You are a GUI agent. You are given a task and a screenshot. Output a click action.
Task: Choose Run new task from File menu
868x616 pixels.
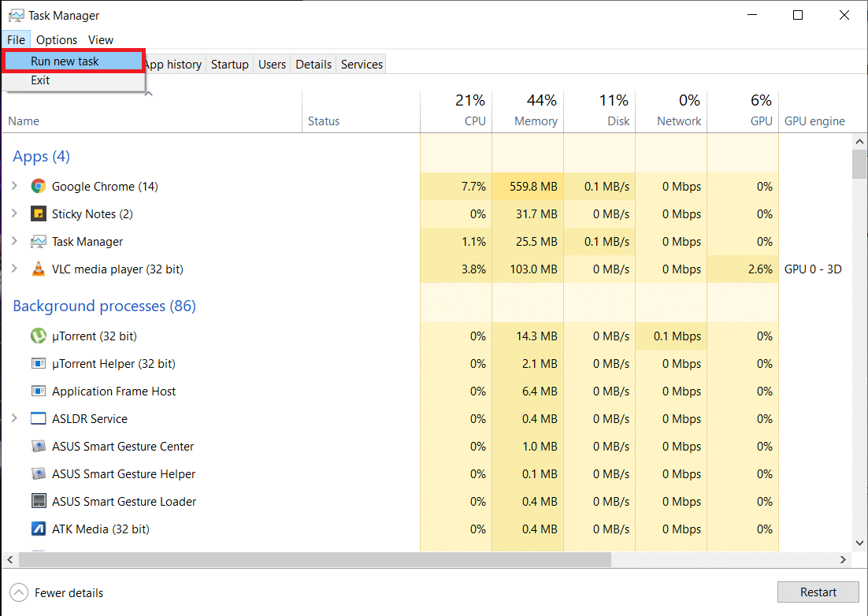pyautogui.click(x=73, y=61)
